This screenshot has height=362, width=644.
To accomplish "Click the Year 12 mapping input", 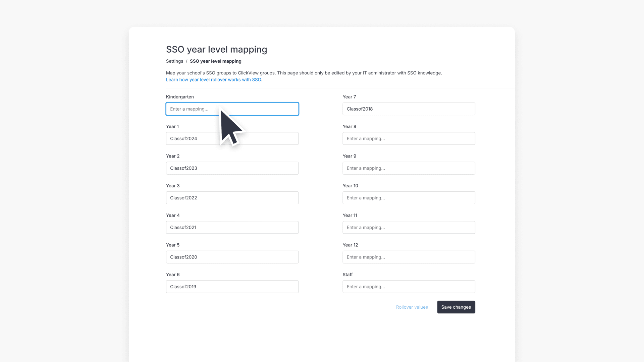I will [x=409, y=257].
